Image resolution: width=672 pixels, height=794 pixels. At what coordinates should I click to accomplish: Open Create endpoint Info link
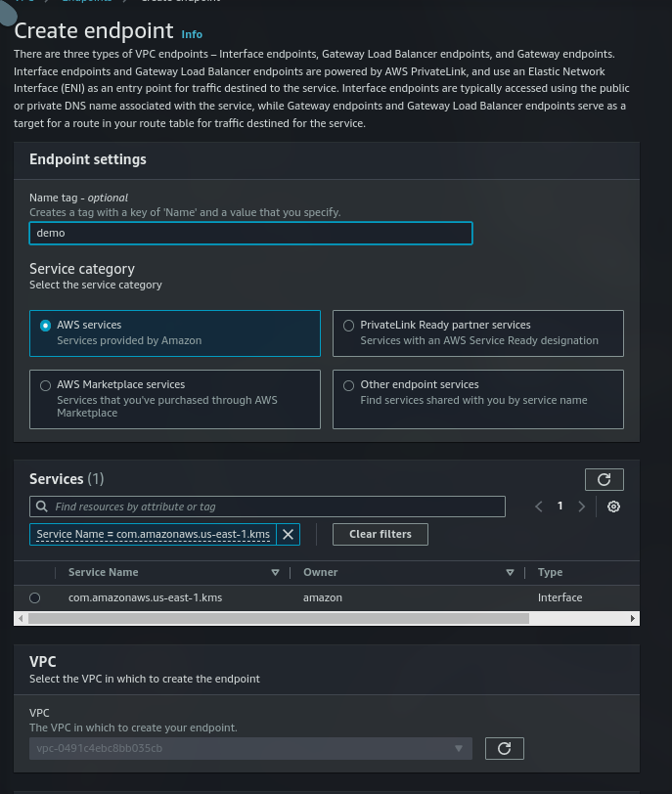[x=192, y=34]
